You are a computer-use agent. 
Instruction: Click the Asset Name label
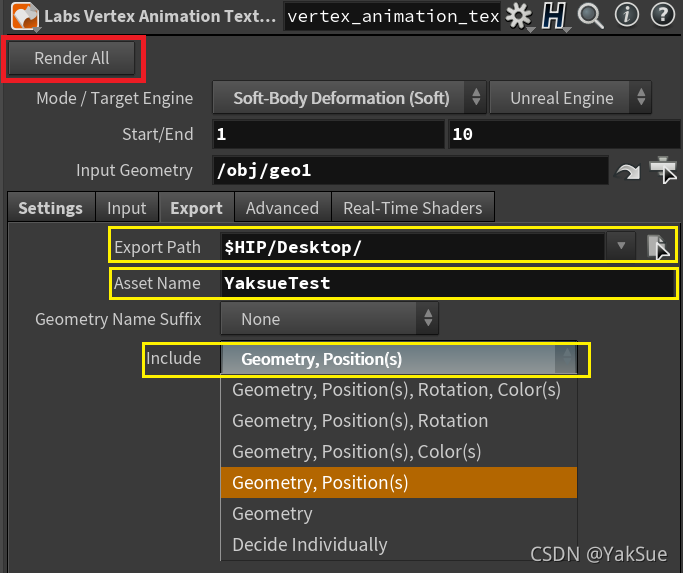coord(157,283)
